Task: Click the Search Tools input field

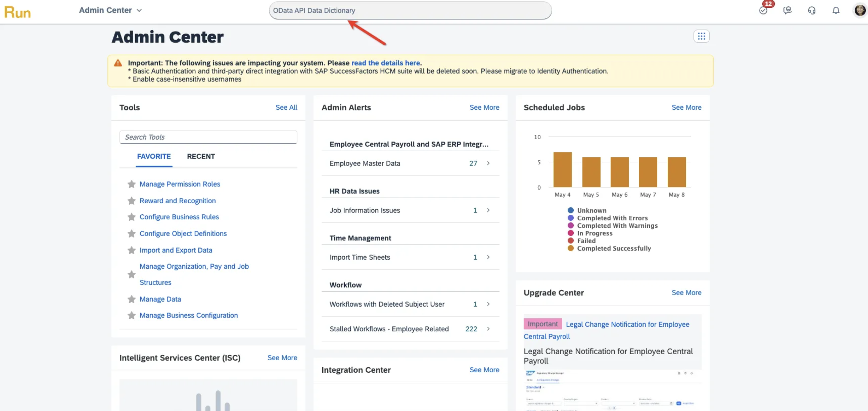Action: point(208,137)
